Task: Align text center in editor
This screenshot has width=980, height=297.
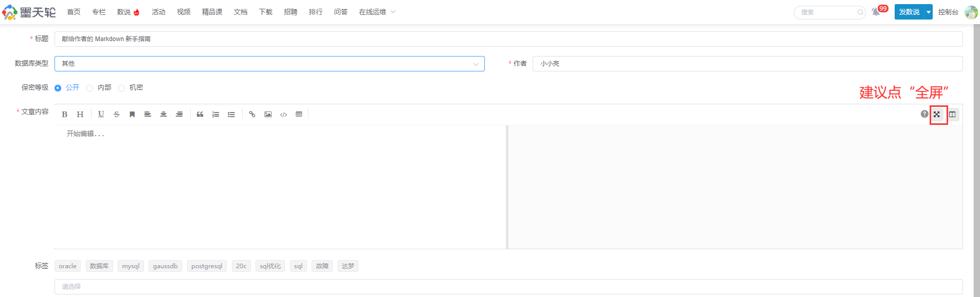Action: [164, 114]
